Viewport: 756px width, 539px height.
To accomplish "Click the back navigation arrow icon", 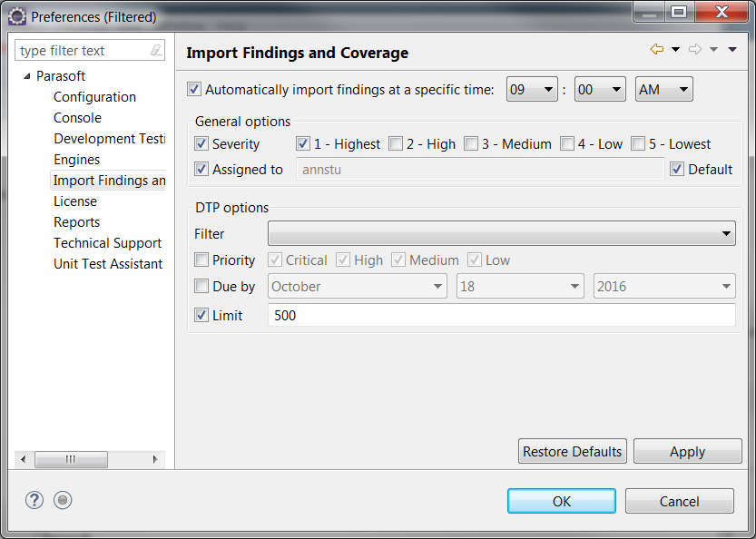I will (x=657, y=49).
